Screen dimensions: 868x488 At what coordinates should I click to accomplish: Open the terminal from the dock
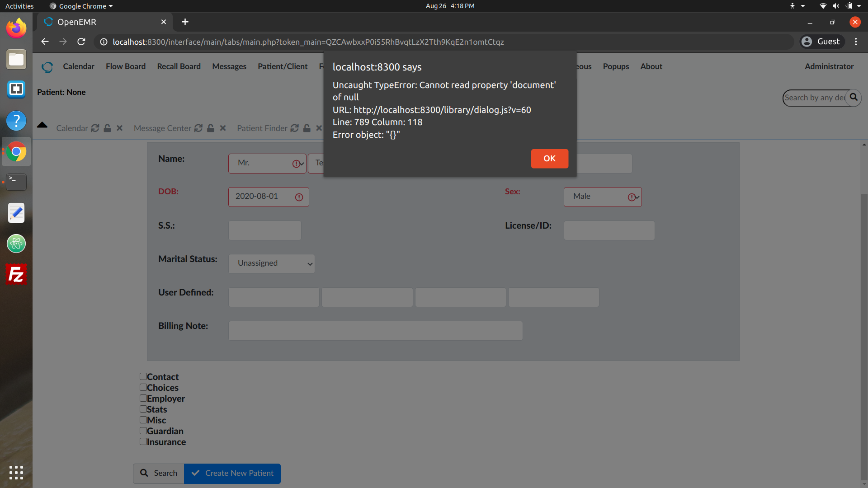coord(16,182)
